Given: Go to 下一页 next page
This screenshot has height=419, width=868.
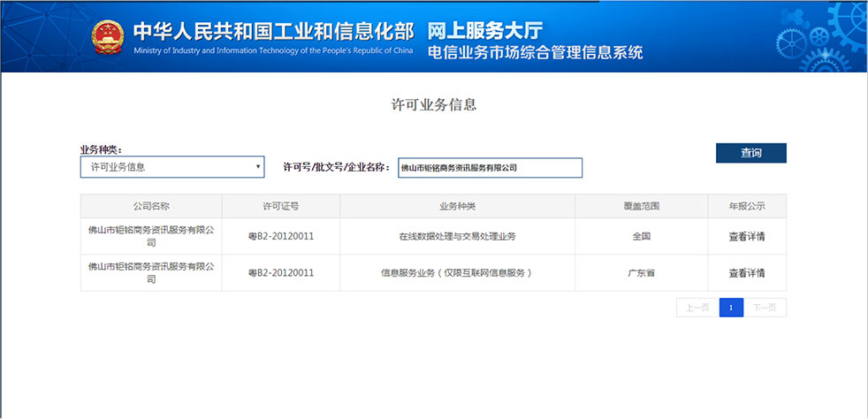Looking at the screenshot, I should (765, 308).
